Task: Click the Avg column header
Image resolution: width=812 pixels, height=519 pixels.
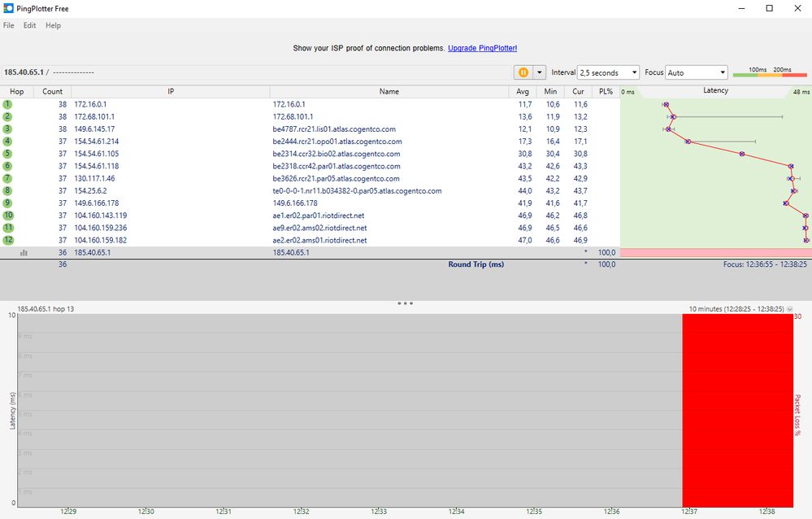Action: pyautogui.click(x=523, y=91)
